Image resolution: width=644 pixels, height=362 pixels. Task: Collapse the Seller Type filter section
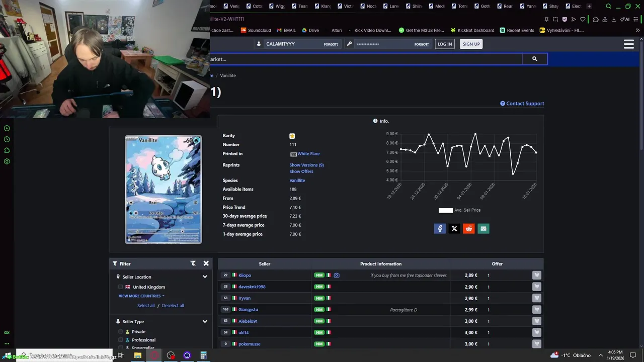pos(205,322)
